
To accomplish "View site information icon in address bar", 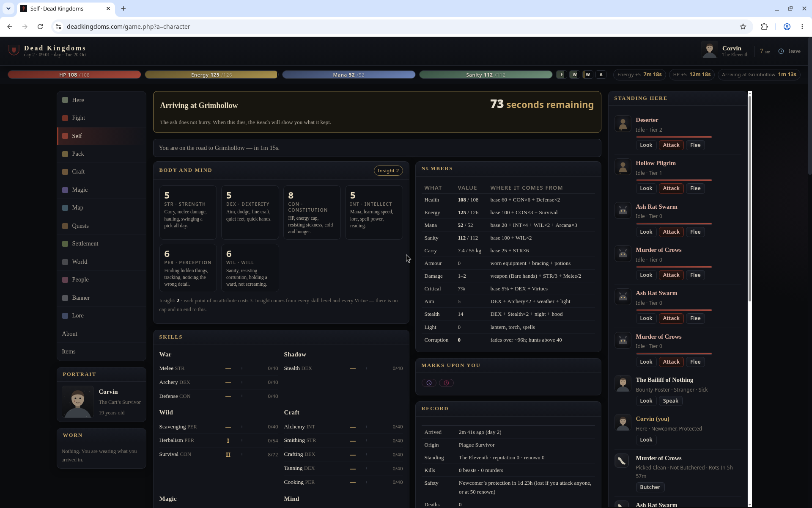I will [x=59, y=27].
